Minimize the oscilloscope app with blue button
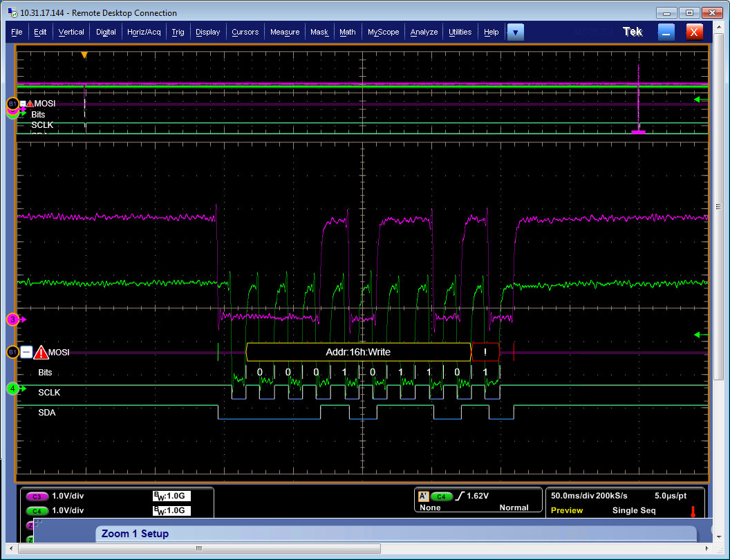 pos(666,32)
